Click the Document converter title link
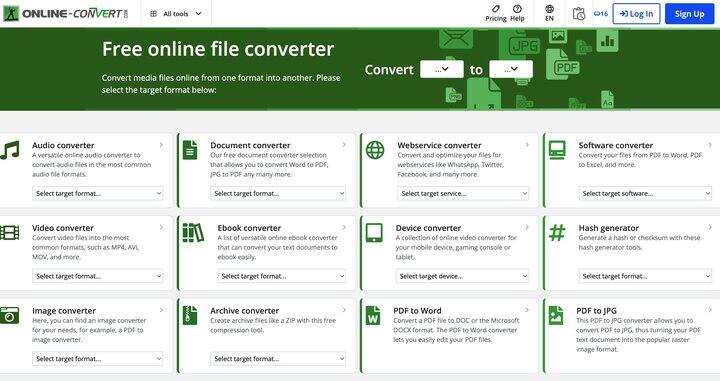 (250, 145)
